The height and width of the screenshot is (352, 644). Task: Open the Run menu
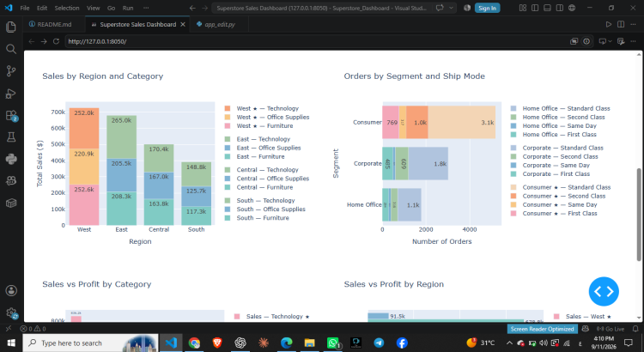pos(128,8)
